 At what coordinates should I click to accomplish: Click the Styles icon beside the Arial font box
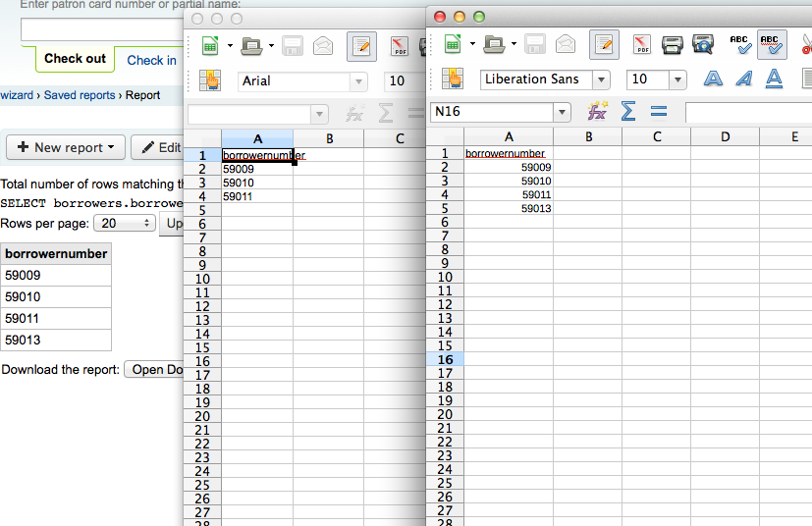(x=210, y=81)
